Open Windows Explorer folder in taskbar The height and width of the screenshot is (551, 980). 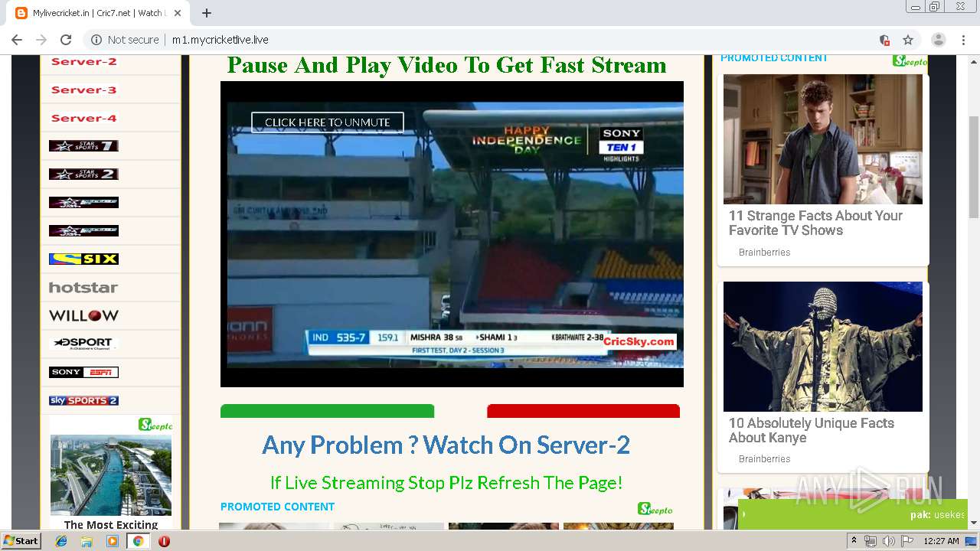(87, 541)
